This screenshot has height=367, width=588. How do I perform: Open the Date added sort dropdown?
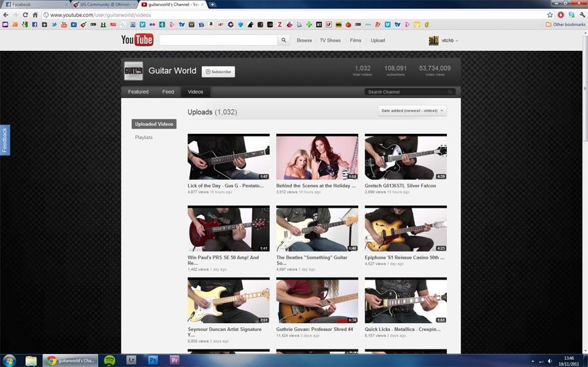pos(412,110)
